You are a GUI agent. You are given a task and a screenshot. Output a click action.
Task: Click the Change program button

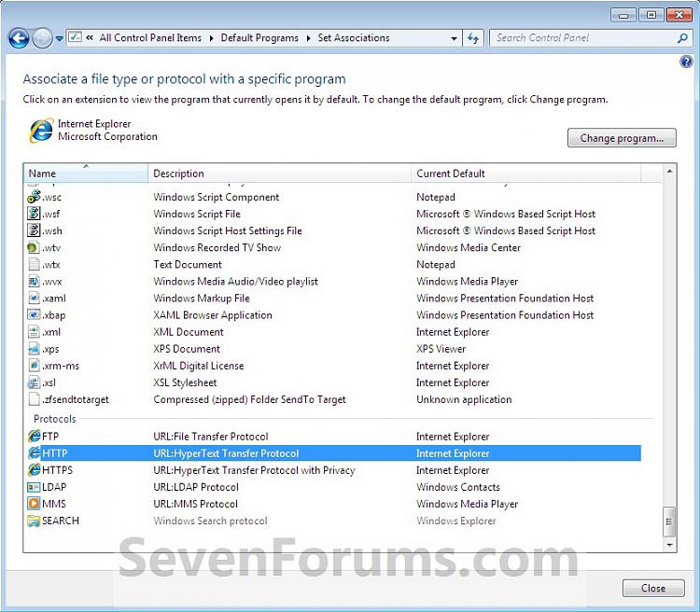tap(622, 138)
